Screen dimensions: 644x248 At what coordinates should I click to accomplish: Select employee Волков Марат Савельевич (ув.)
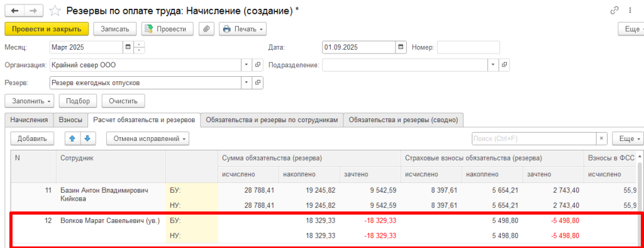coord(111,220)
